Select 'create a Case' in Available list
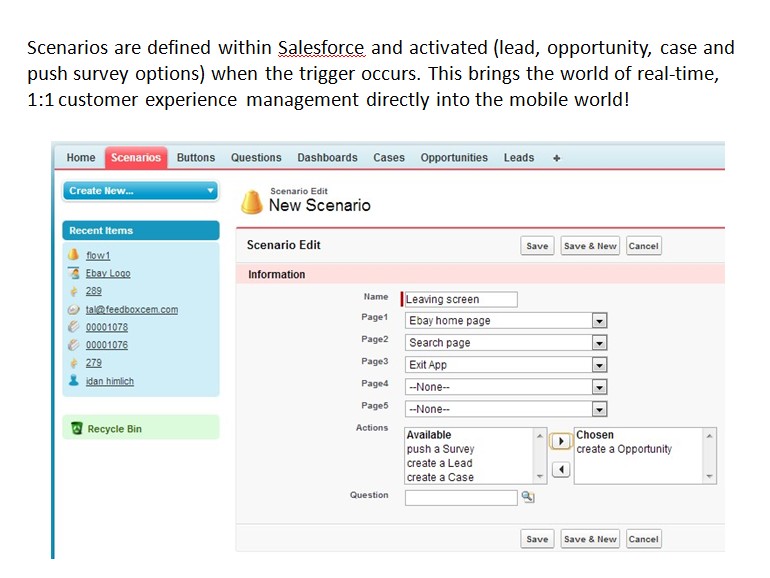 point(440,477)
